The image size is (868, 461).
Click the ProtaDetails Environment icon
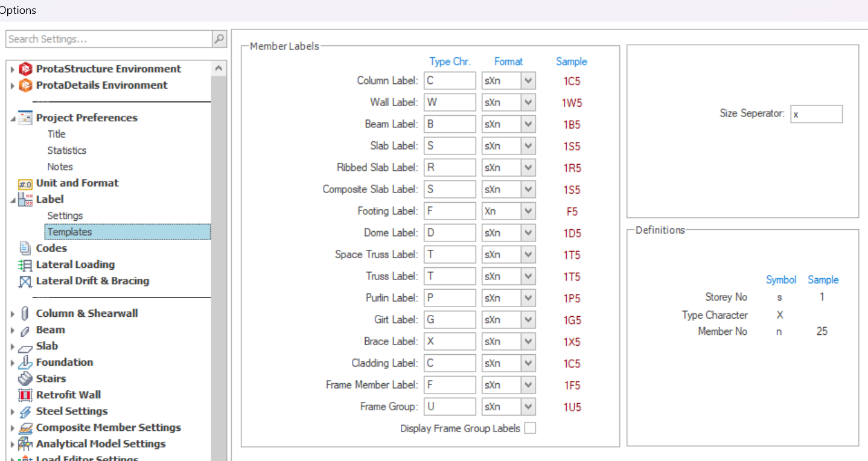[25, 85]
